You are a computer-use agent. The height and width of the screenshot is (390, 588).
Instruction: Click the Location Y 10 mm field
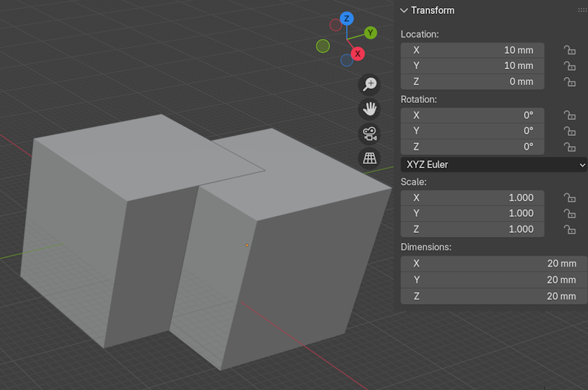click(x=473, y=65)
